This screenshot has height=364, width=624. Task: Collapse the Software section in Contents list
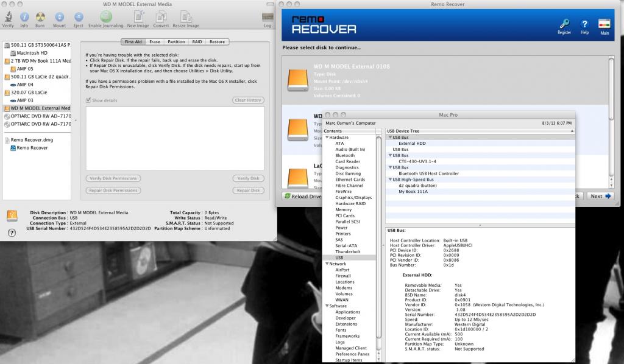pos(327,306)
